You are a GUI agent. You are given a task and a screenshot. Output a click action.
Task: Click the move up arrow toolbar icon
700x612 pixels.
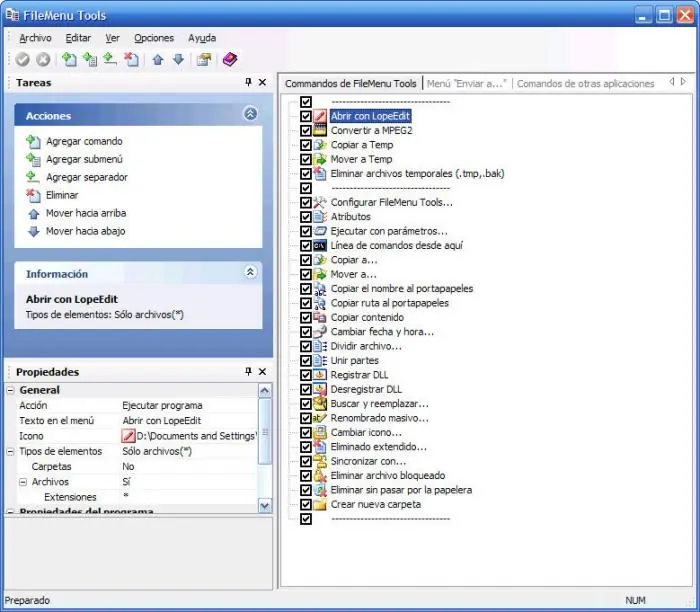point(158,59)
